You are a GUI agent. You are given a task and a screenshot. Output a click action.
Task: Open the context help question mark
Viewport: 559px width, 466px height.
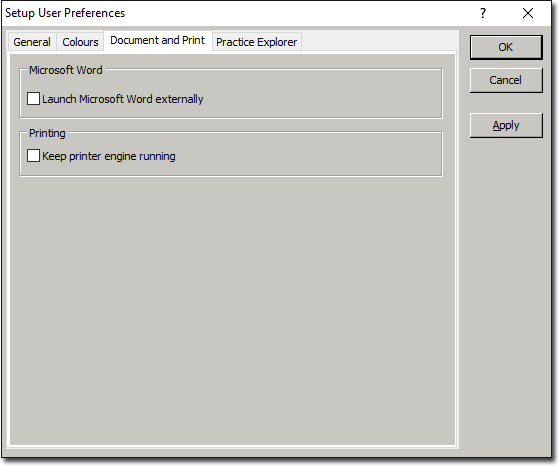tap(483, 13)
